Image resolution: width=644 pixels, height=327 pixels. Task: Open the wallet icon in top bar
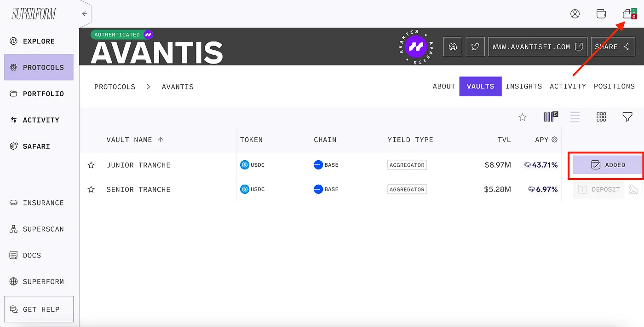pyautogui.click(x=601, y=14)
